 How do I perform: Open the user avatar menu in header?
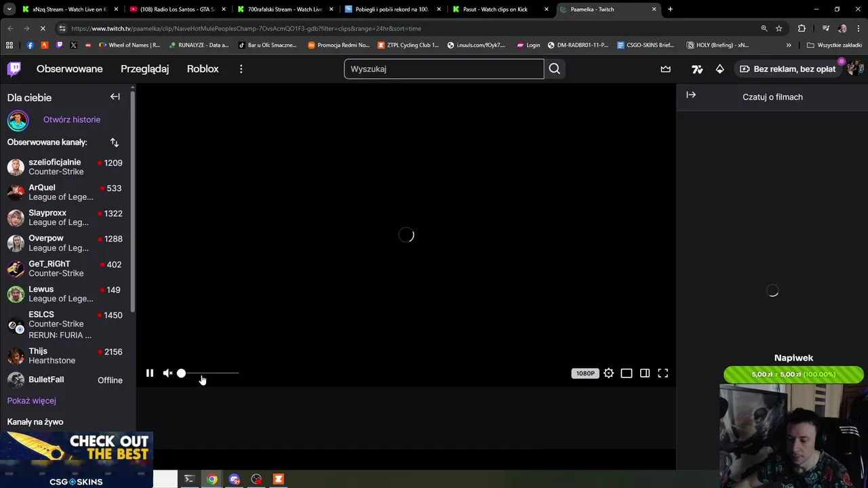[x=854, y=68]
